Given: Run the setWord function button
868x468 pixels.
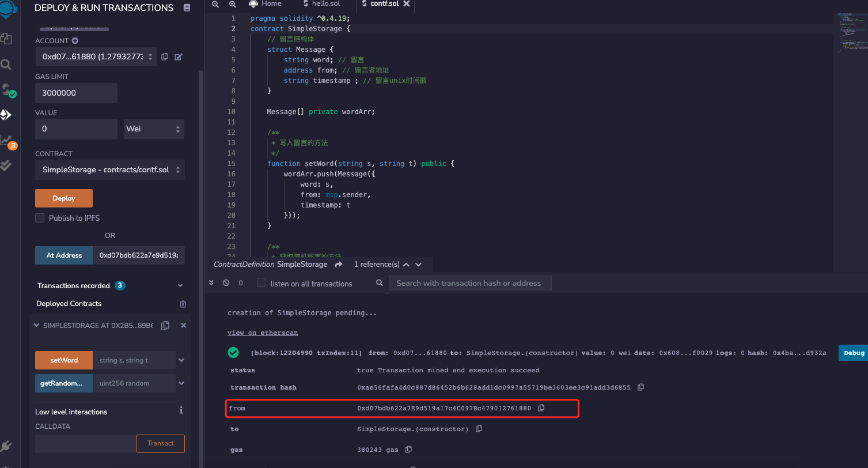Looking at the screenshot, I should pos(64,360).
